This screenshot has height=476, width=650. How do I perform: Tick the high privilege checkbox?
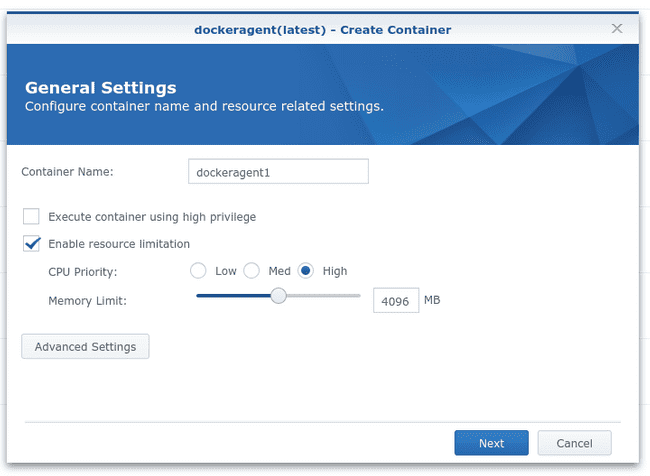pyautogui.click(x=31, y=216)
